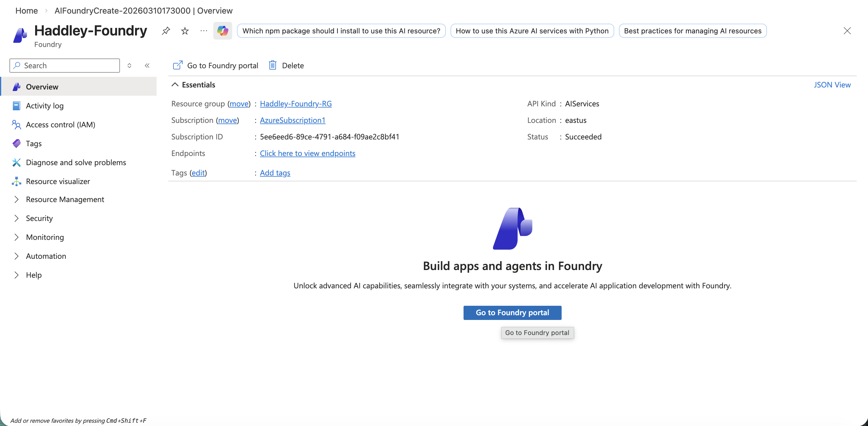
Task: Click inside the sidebar search field
Action: coord(64,65)
